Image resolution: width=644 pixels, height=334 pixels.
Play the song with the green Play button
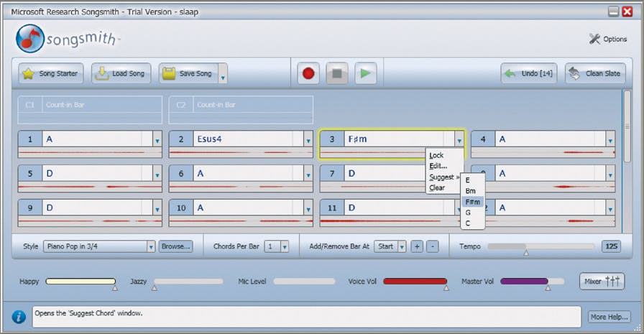click(x=366, y=73)
